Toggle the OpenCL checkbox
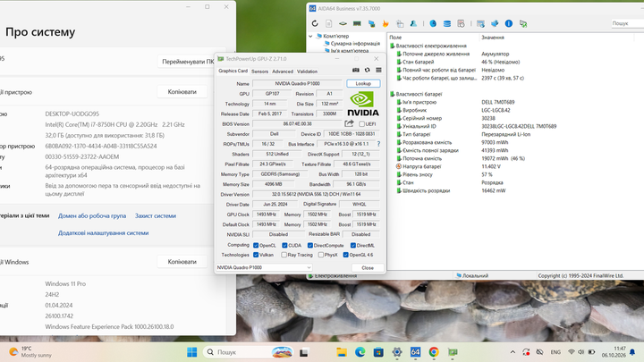Screen dimensions: 644x362 256,246
